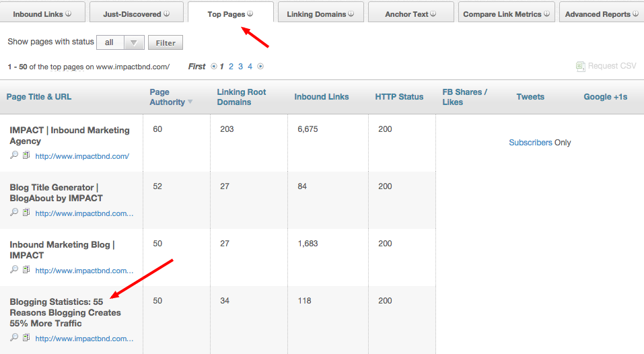Viewport: 644px width, 354px height.
Task: Jump to First page link
Action: click(196, 66)
